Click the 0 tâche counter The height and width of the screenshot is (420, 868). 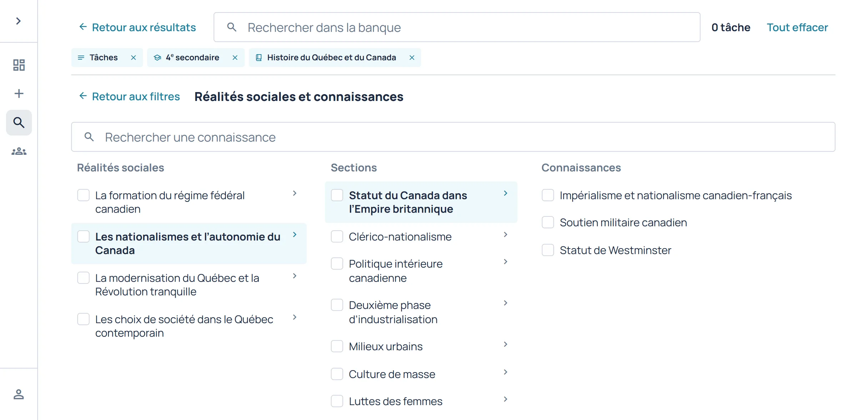731,27
